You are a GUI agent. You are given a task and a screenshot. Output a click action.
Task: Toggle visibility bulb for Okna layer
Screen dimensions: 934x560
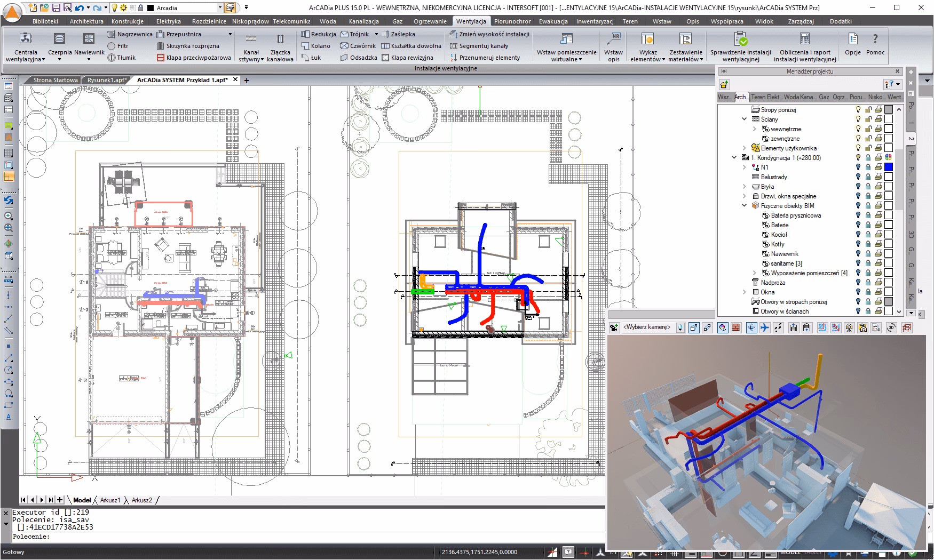coord(858,292)
